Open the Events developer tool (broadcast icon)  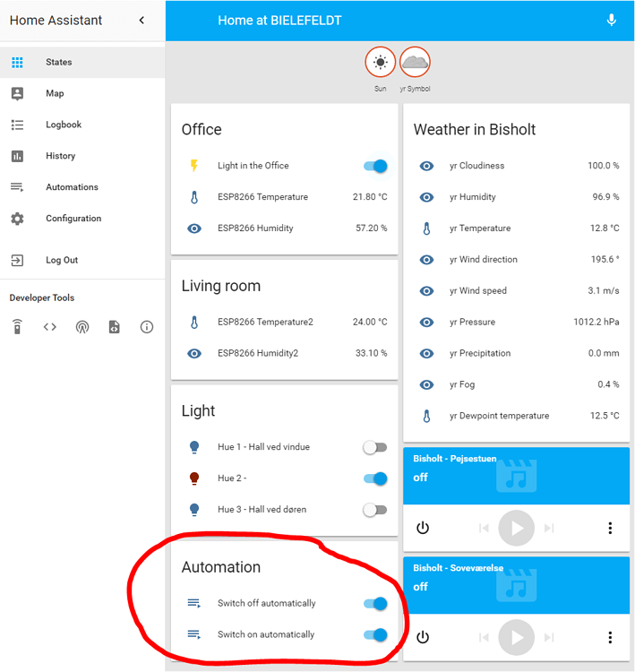[x=82, y=327]
